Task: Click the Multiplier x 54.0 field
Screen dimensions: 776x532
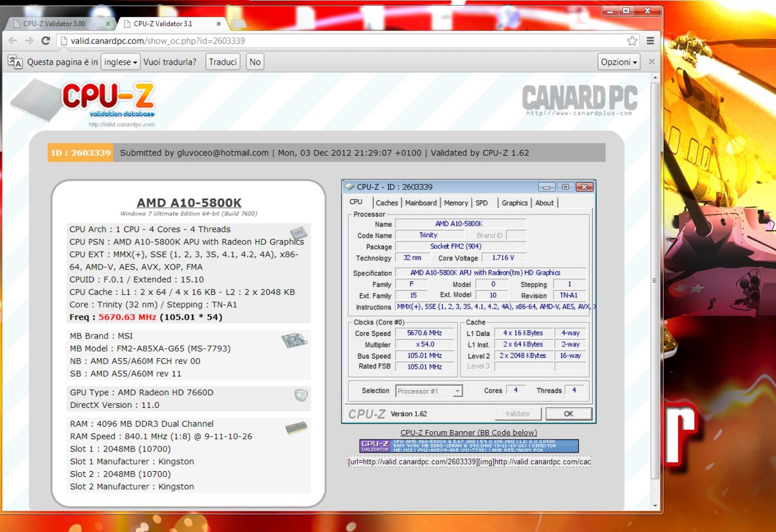Action: (424, 345)
